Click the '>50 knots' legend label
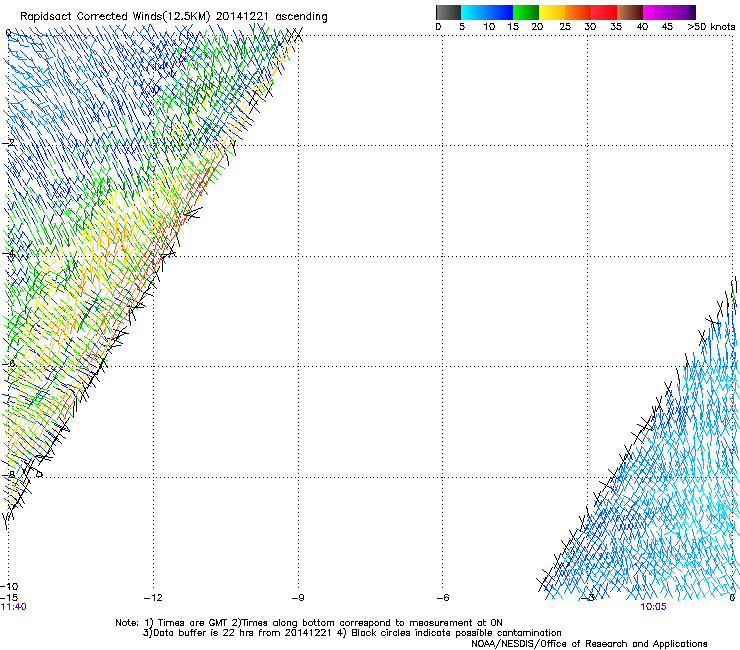 [x=711, y=27]
